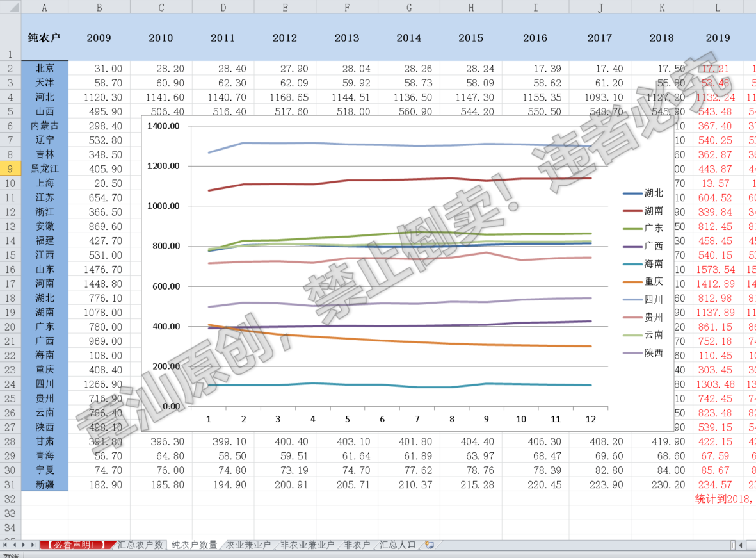Click the 纯农户 header cell
756x558 pixels.
click(44, 37)
